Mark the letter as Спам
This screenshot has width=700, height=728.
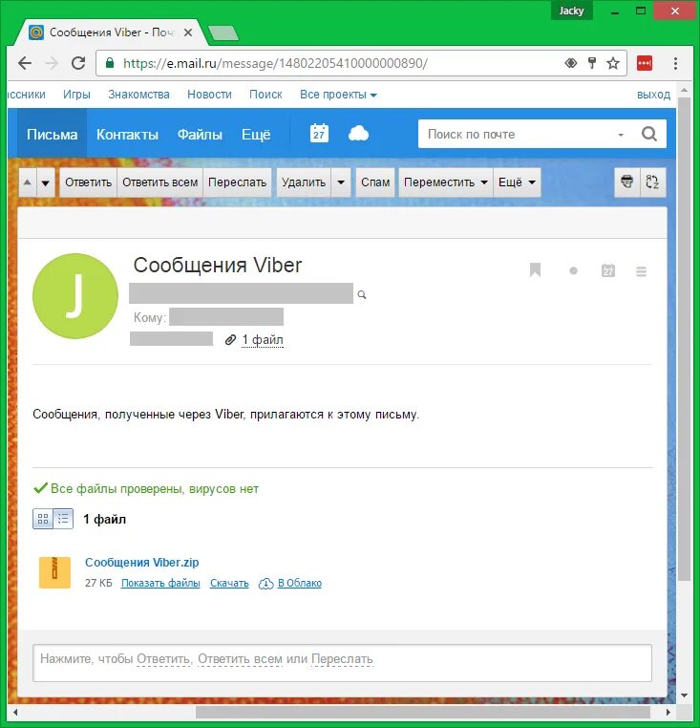[x=375, y=182]
